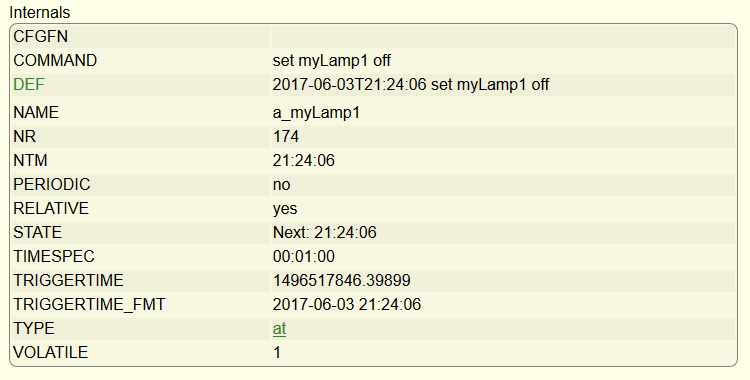Click the CFGFN row label
Viewport: 750px width, 380px height.
point(41,37)
